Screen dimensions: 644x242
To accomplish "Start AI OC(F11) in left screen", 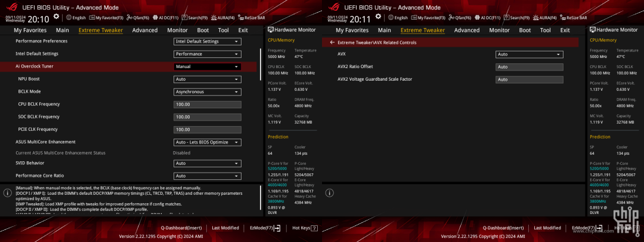I will tap(166, 18).
